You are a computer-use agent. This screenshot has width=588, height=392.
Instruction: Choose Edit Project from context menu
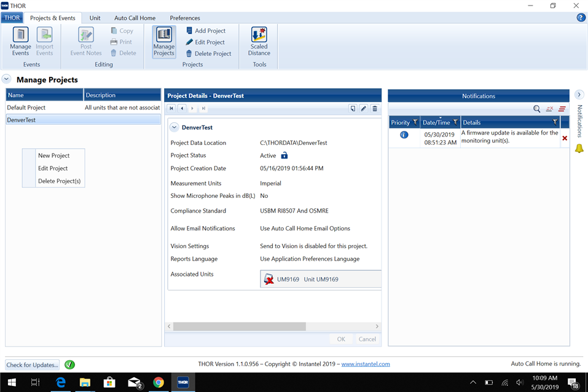[x=53, y=168]
